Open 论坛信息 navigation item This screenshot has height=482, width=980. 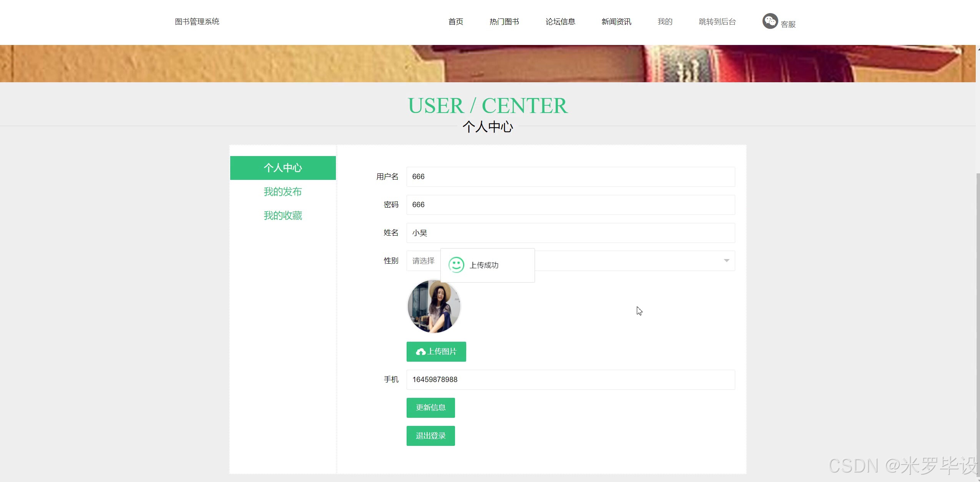560,22
